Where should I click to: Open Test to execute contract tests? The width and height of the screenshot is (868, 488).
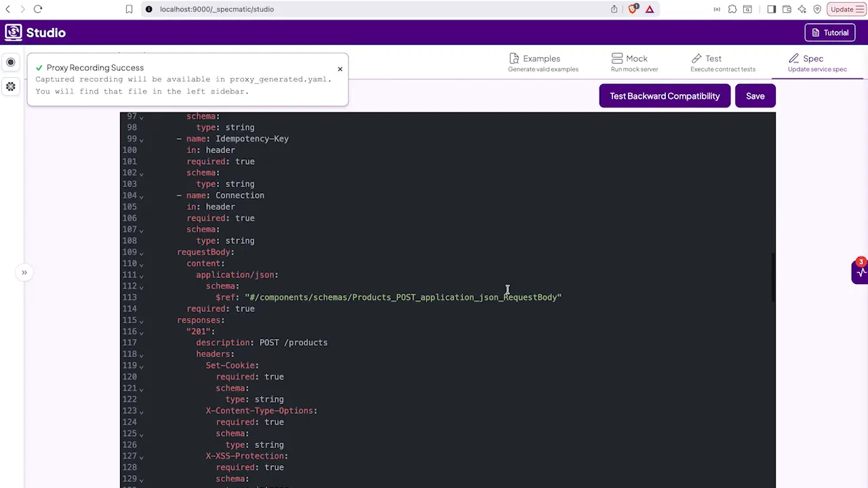coord(712,63)
